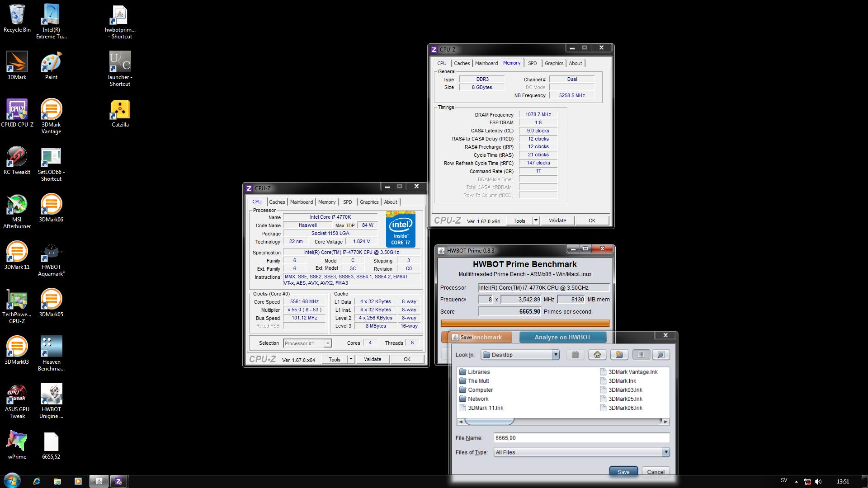Select the SetLODb6 shortcut icon
Viewport: 868px width, 488px height.
(51, 164)
